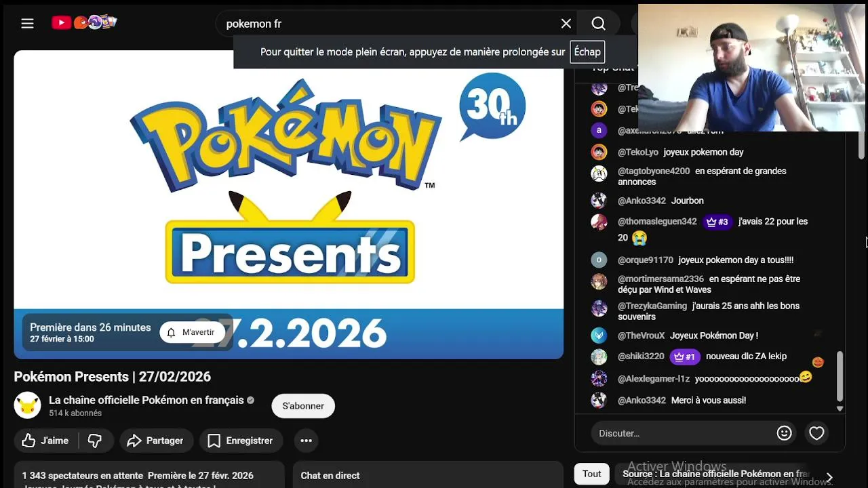Open the three-dot more actions menu
868x488 pixels.
pyautogui.click(x=307, y=441)
